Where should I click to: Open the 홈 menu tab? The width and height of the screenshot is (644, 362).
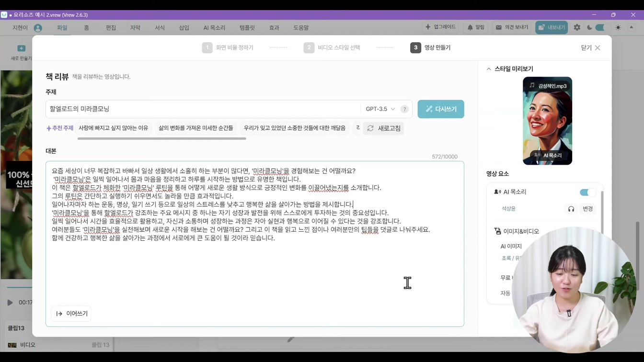click(86, 28)
